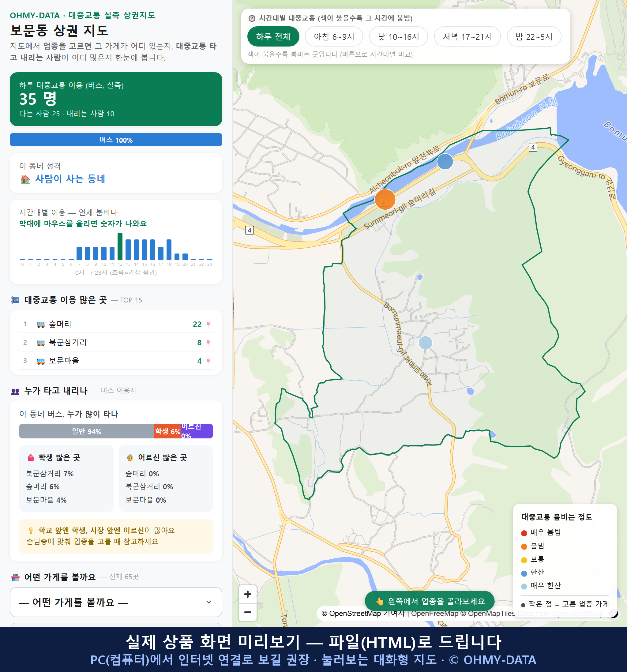The height and width of the screenshot is (672, 627).
Task: Click the light blue 매우 한산 legend dot
Action: click(524, 586)
